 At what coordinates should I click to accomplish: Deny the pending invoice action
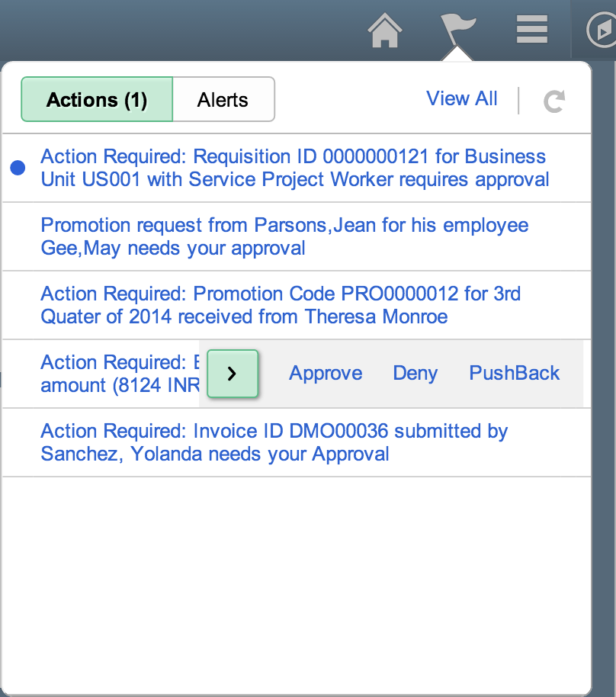pos(415,374)
